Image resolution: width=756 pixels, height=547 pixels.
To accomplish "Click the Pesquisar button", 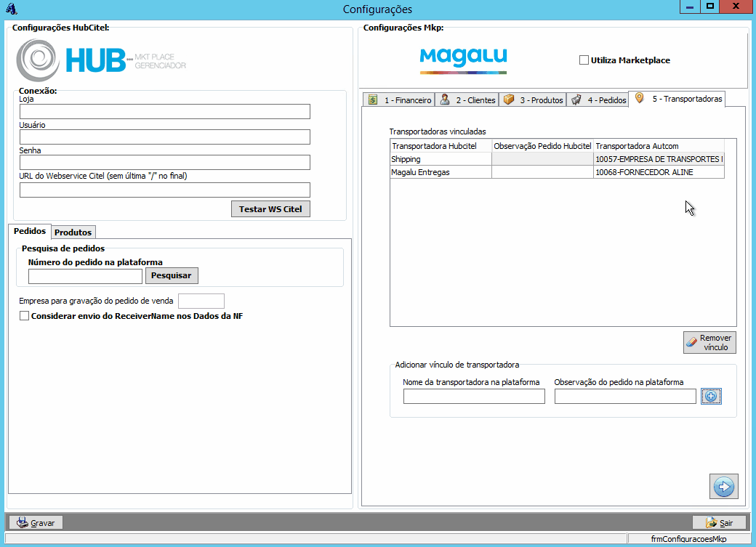I will pyautogui.click(x=172, y=275).
